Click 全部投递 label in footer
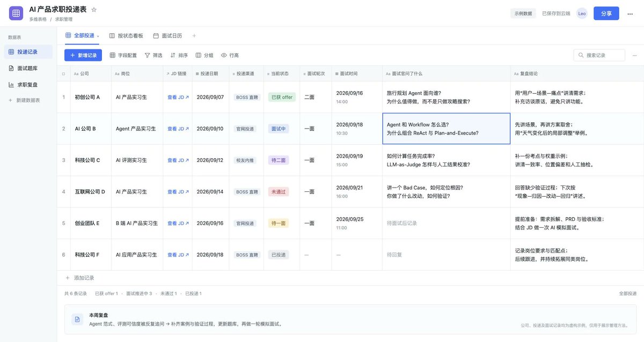The width and height of the screenshot is (644, 342). [x=627, y=294]
